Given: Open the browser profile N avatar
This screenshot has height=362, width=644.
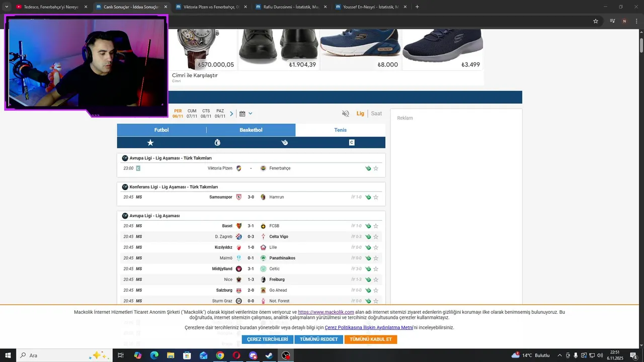Looking at the screenshot, I should tap(624, 21).
